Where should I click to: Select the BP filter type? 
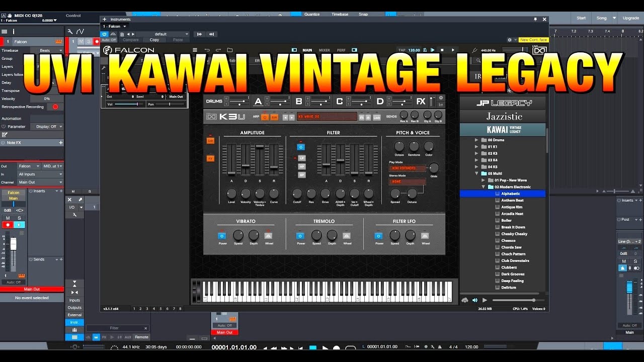click(302, 175)
